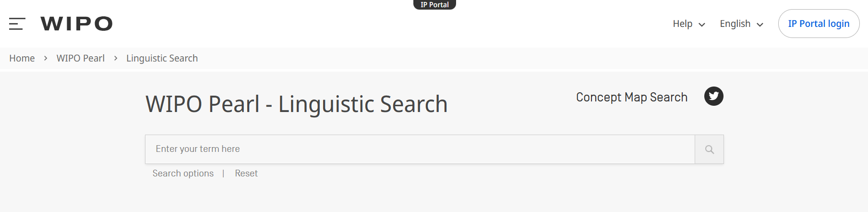868x212 pixels.
Task: Click breadcrumb arrow right after Home
Action: click(46, 58)
